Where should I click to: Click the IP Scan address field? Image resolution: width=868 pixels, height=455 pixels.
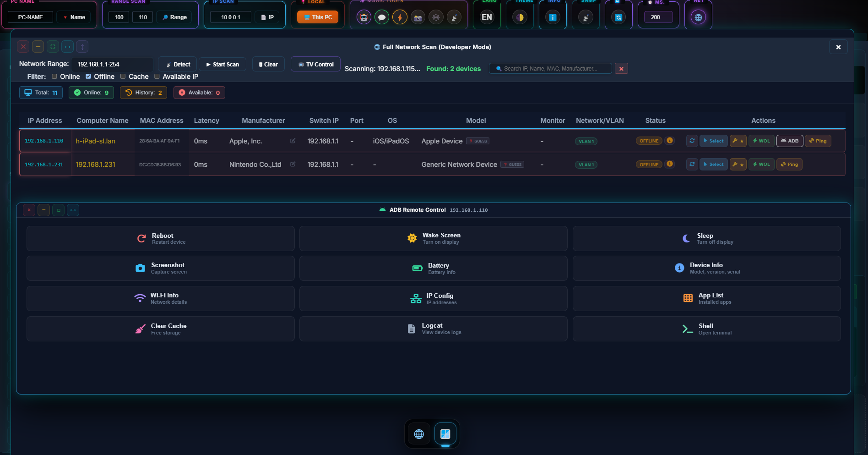(x=231, y=17)
